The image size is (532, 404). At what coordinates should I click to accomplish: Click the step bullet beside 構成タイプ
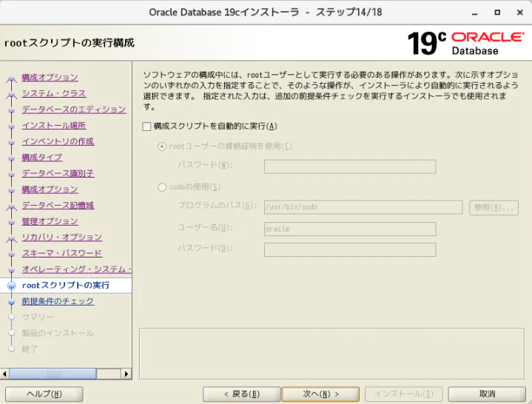pos(12,158)
